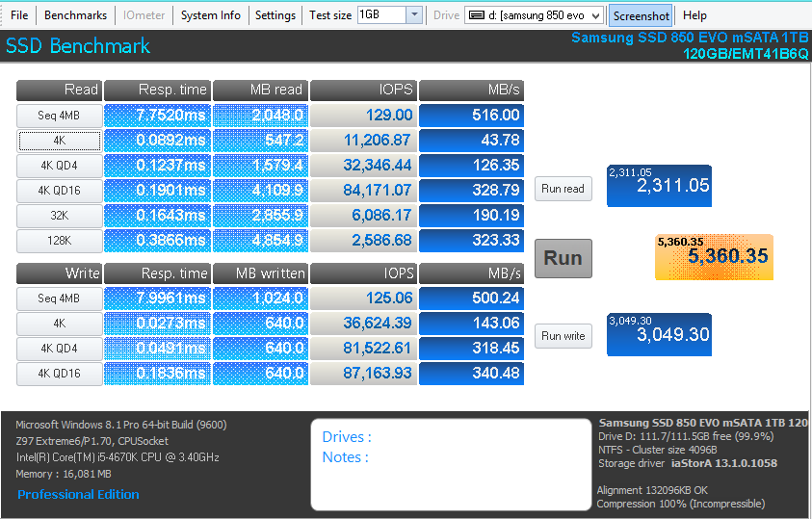The image size is (812, 519).
Task: Open the File menu
Action: pos(19,15)
